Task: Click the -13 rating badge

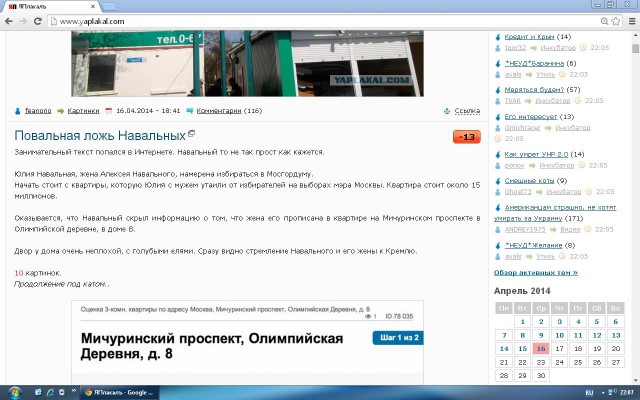Action: 467,137
